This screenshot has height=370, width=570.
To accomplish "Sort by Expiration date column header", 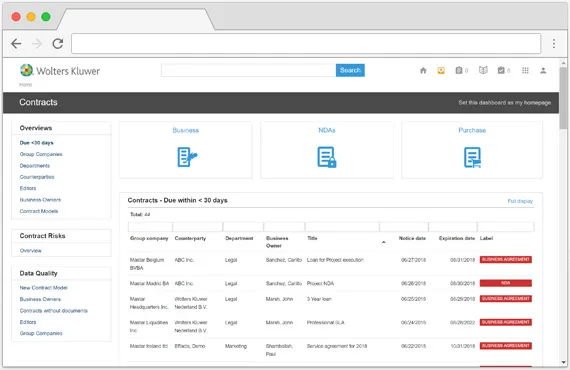I will pyautogui.click(x=457, y=238).
